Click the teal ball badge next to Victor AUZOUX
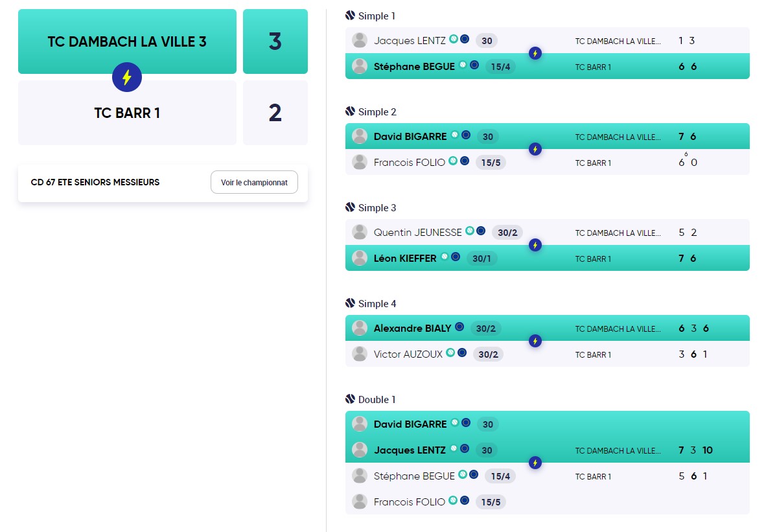The image size is (766, 532). click(450, 353)
